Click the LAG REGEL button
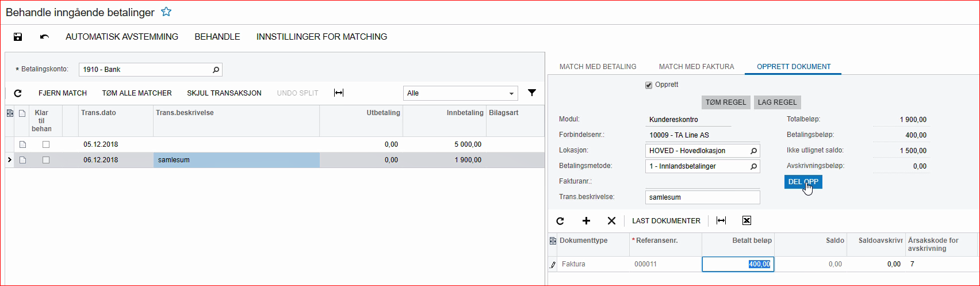The height and width of the screenshot is (286, 980). click(777, 102)
